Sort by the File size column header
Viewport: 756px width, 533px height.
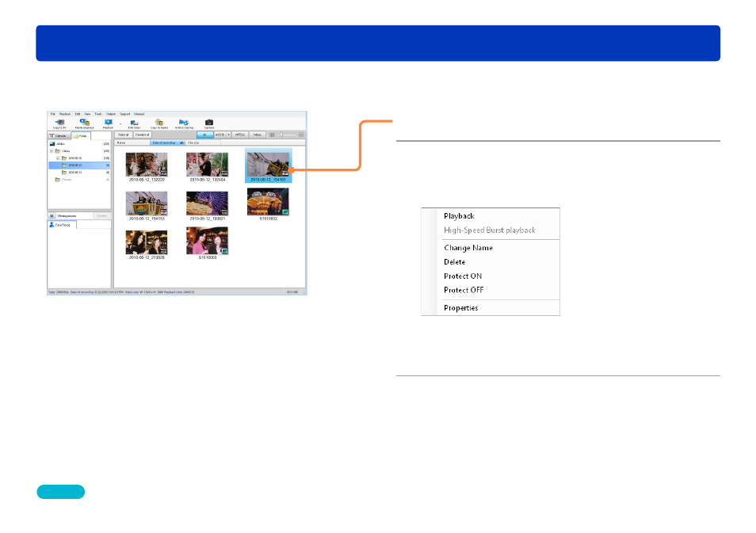click(203, 143)
